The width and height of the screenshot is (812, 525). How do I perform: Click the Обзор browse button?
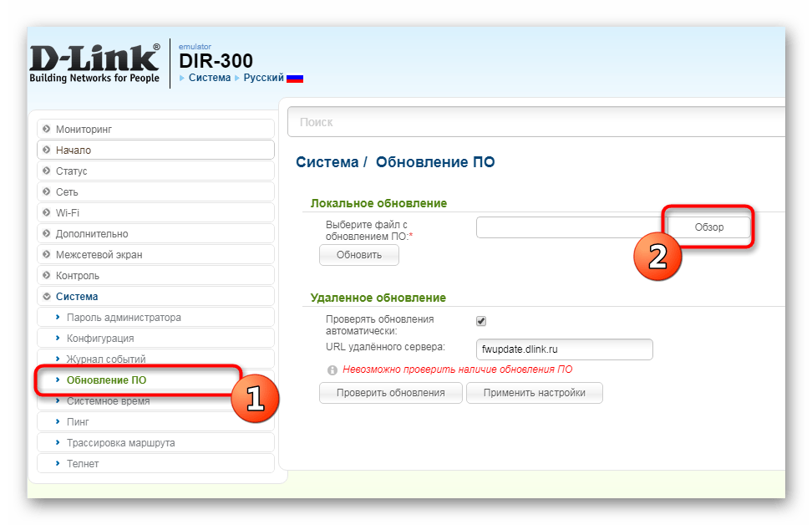708,227
